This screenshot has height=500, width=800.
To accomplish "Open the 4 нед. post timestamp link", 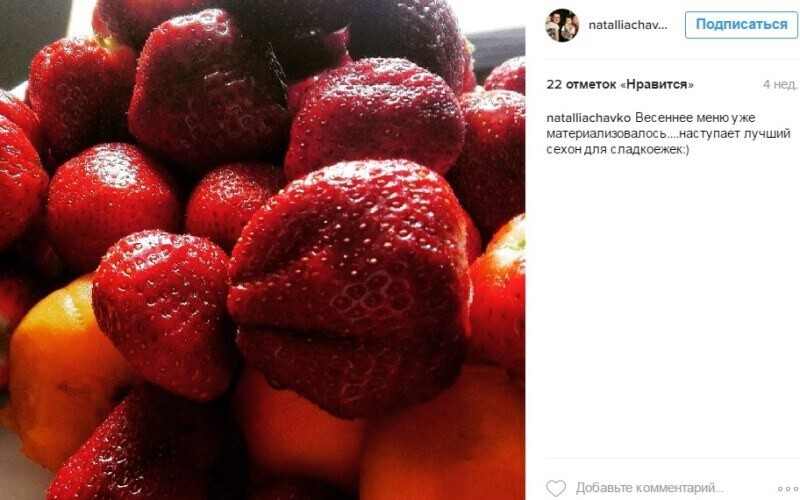I will (780, 85).
